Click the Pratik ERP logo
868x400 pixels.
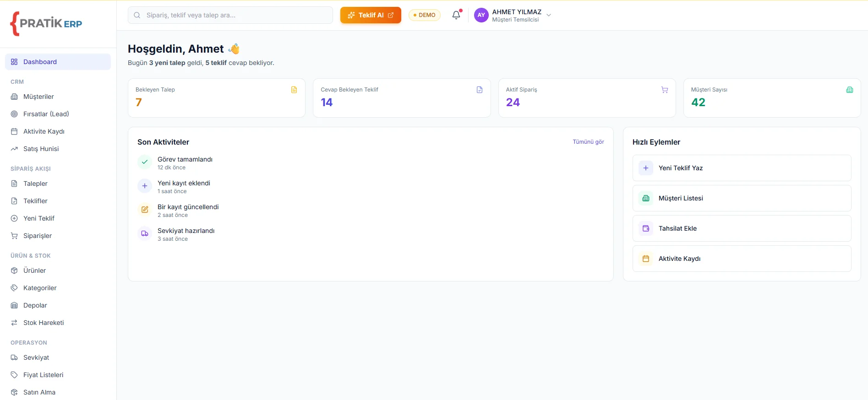click(x=46, y=24)
